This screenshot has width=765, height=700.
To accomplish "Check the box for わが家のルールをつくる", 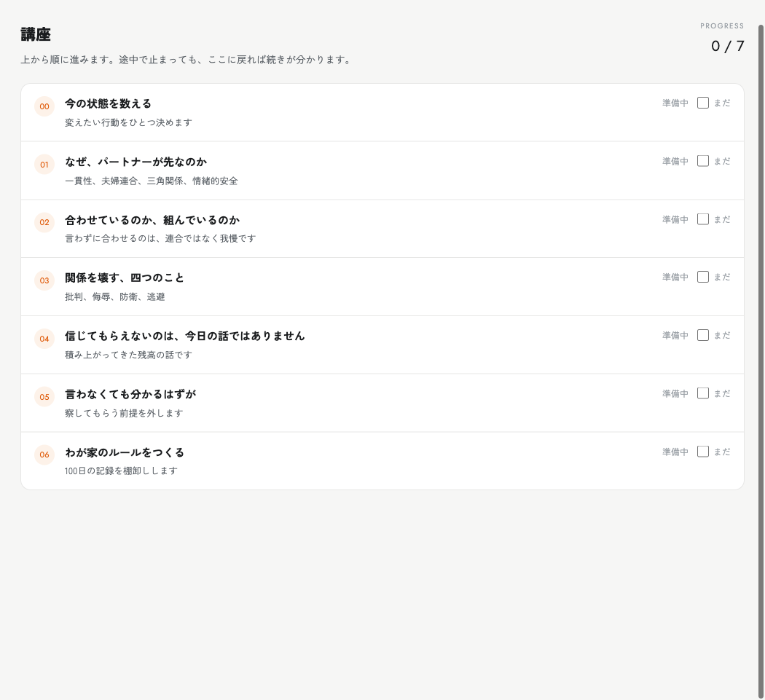I will coord(702,452).
